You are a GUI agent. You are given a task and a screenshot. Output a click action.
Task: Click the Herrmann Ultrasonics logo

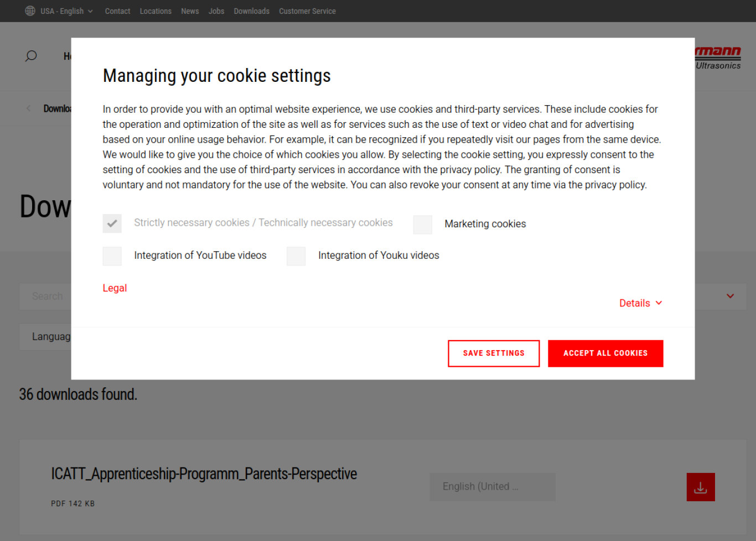click(x=718, y=58)
